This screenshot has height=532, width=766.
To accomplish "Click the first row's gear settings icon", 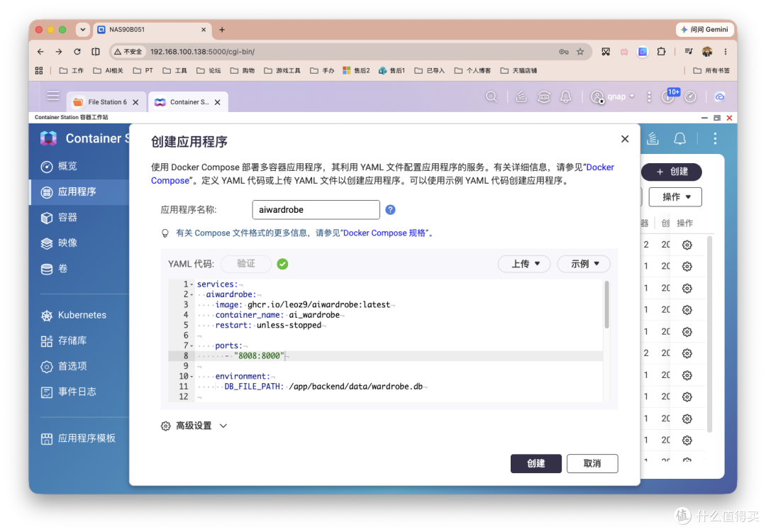I will (687, 245).
